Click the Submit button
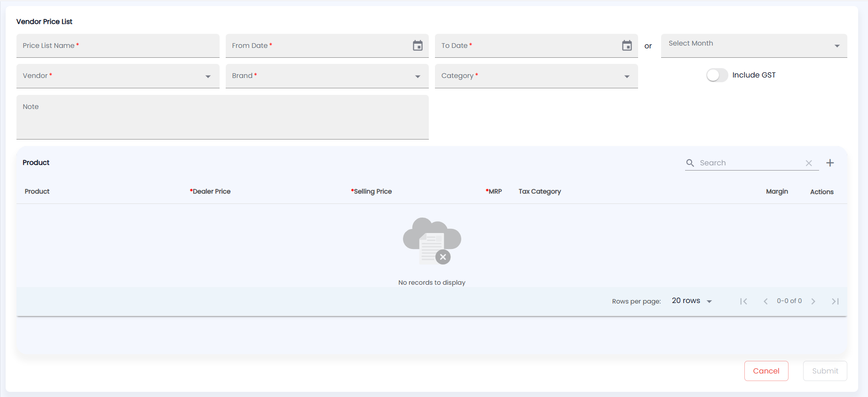 pos(825,371)
